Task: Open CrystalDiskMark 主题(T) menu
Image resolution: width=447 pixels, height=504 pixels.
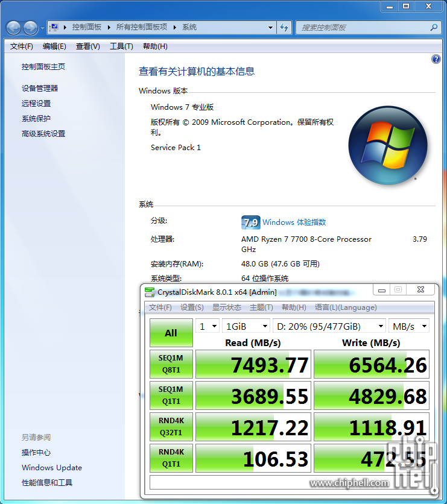Action: click(x=261, y=307)
